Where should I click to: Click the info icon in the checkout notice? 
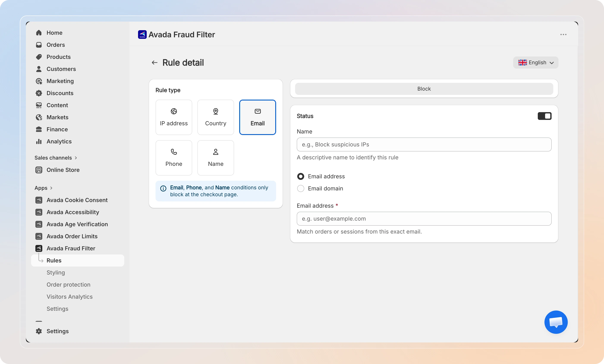pos(163,188)
